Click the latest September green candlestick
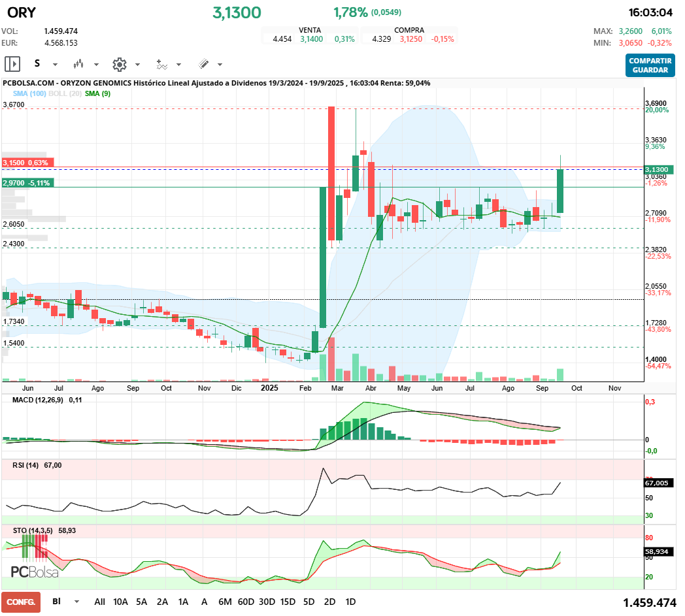Screen dimensions: 685x616 [x=560, y=191]
